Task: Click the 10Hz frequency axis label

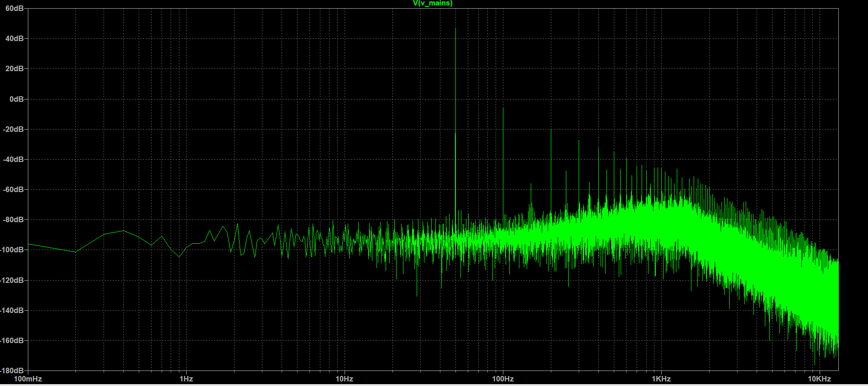Action: 345,379
